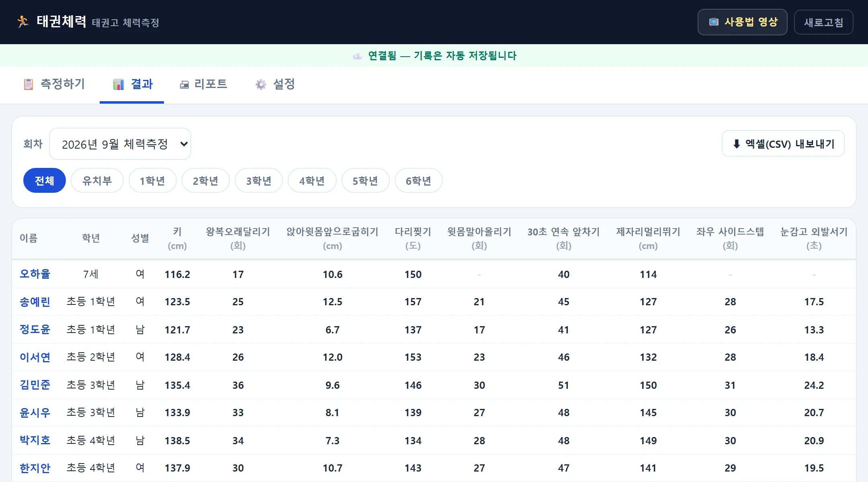Click the 제자리멀리뛰기 column header
The image size is (868, 482).
648,238
